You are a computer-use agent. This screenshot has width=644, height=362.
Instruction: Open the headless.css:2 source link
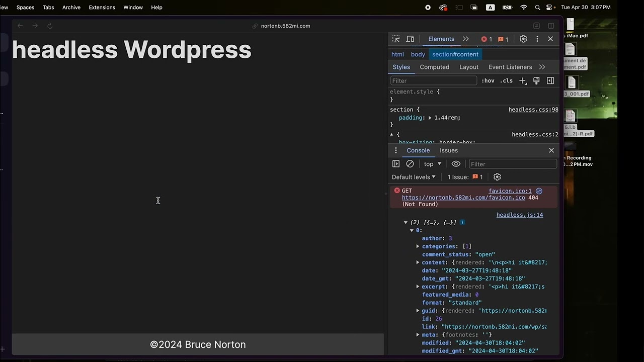535,134
